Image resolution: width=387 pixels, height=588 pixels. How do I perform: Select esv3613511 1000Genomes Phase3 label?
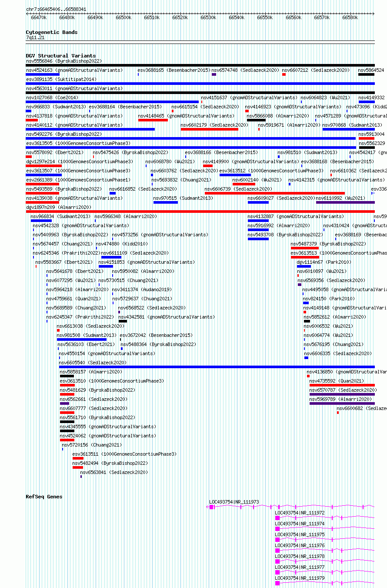[x=124, y=454]
